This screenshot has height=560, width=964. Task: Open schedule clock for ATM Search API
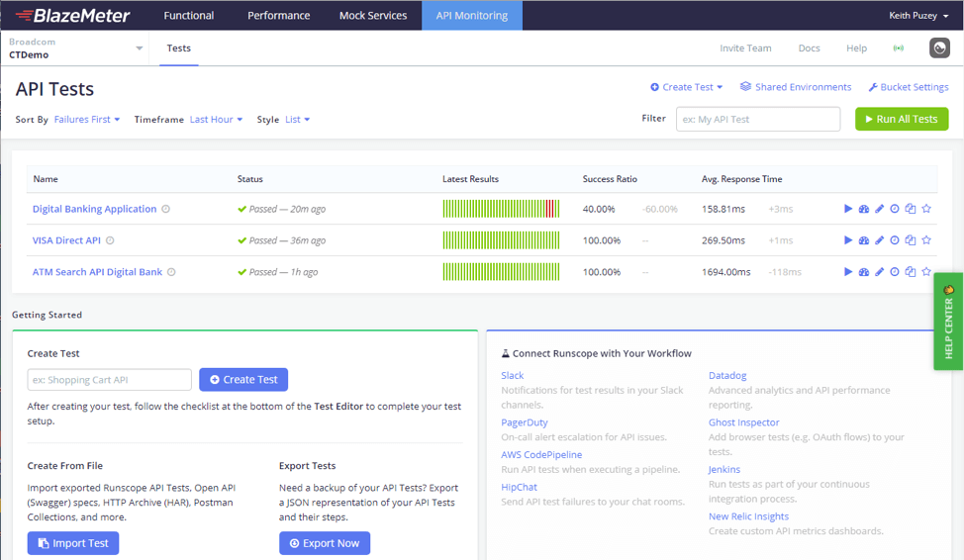[895, 272]
